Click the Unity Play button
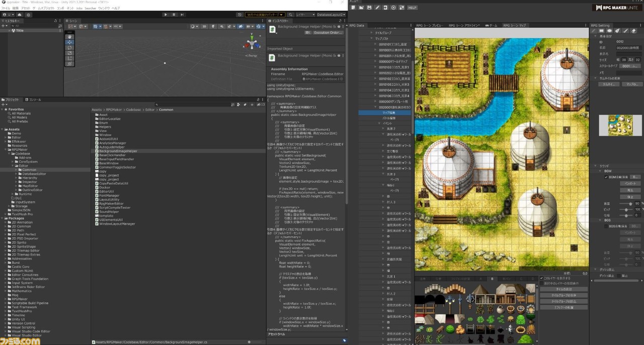This screenshot has width=644, height=345. [166, 15]
